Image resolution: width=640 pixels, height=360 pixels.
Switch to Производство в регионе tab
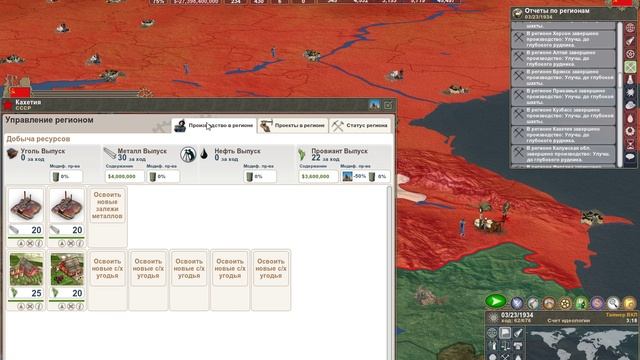coord(214,126)
